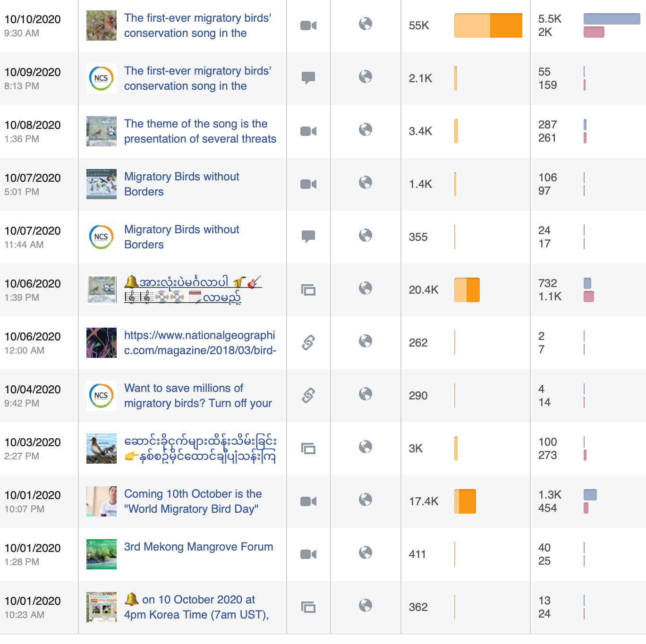Viewport: 646px width, 644px height.
Task: Open "3rd Mekong Mangrove Forum" post link
Action: point(198,547)
